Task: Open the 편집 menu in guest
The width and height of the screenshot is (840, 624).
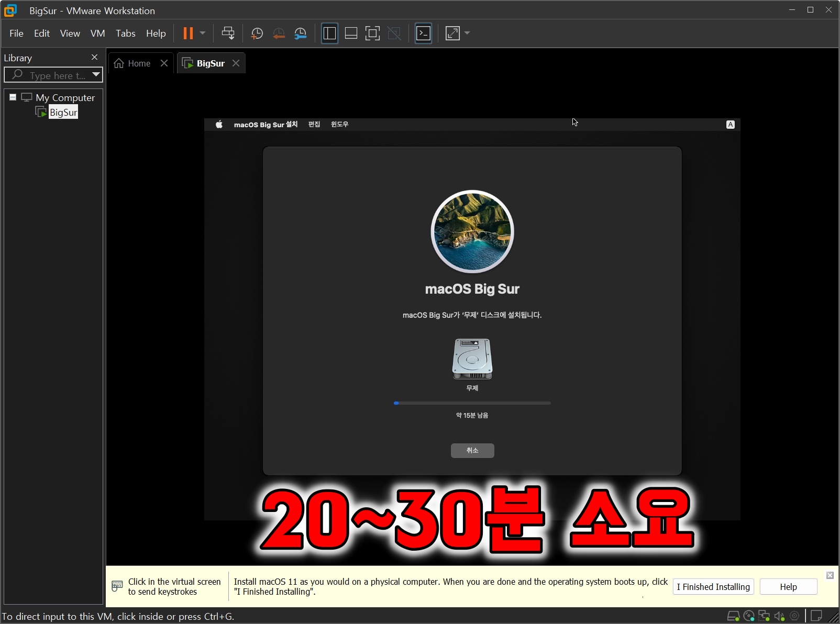Action: pos(314,125)
